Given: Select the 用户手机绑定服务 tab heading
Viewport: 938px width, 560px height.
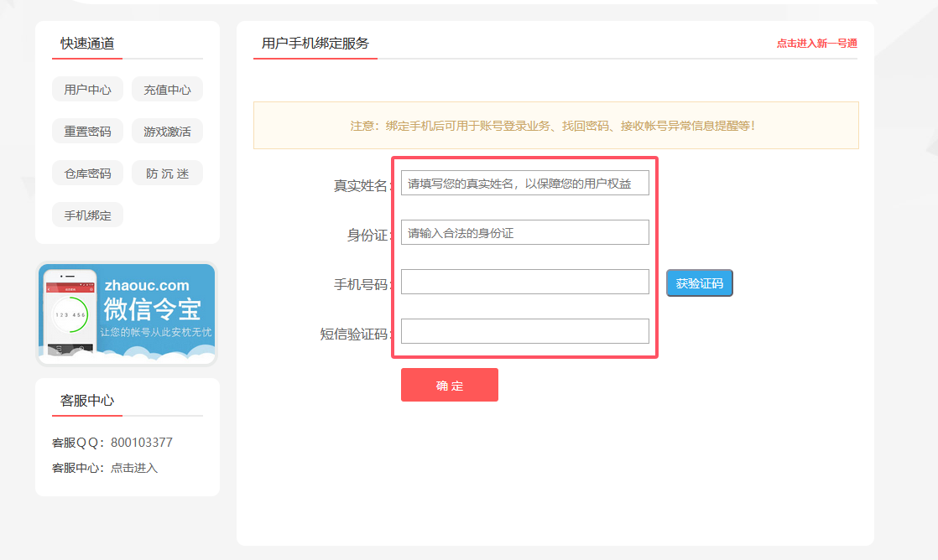Looking at the screenshot, I should (x=315, y=44).
